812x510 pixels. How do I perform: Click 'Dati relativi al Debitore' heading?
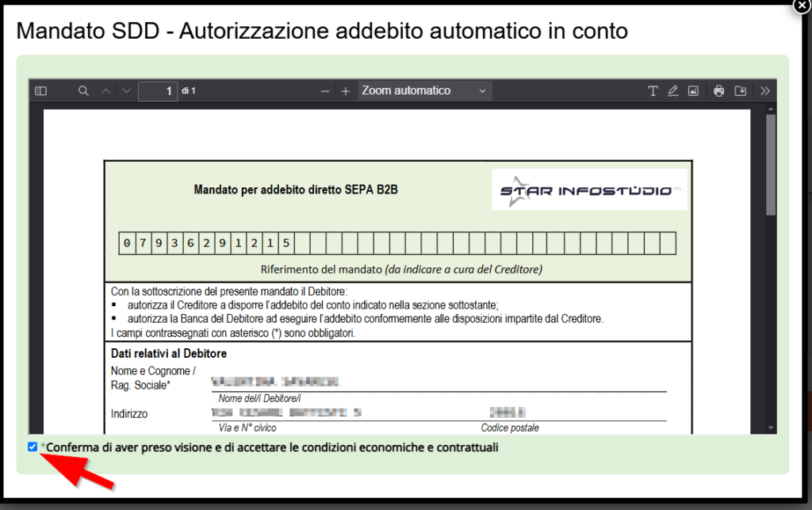coord(169,354)
